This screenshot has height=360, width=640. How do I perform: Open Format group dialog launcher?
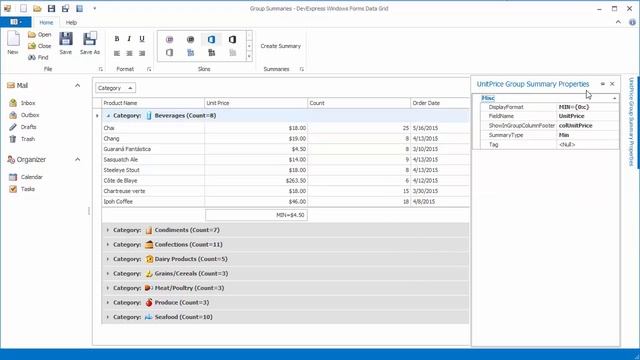pos(149,69)
